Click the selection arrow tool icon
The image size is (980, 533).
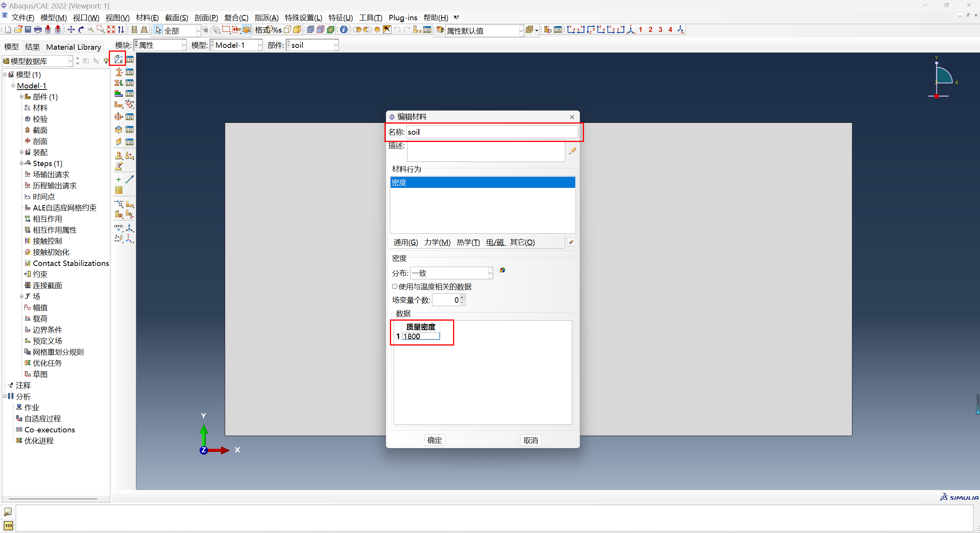click(x=158, y=30)
